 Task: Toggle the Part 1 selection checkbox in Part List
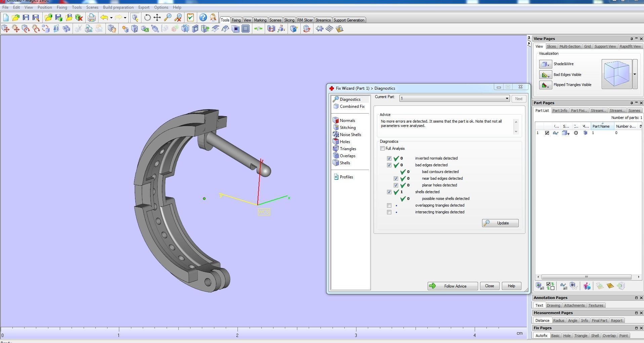[547, 133]
